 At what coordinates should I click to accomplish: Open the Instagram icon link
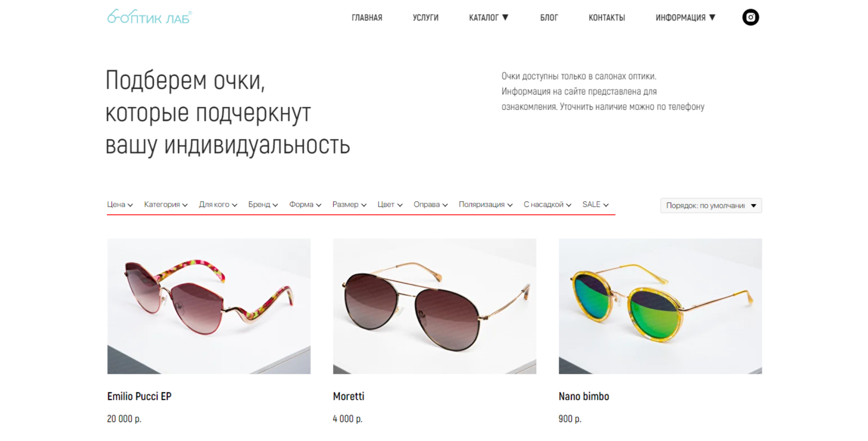point(750,18)
